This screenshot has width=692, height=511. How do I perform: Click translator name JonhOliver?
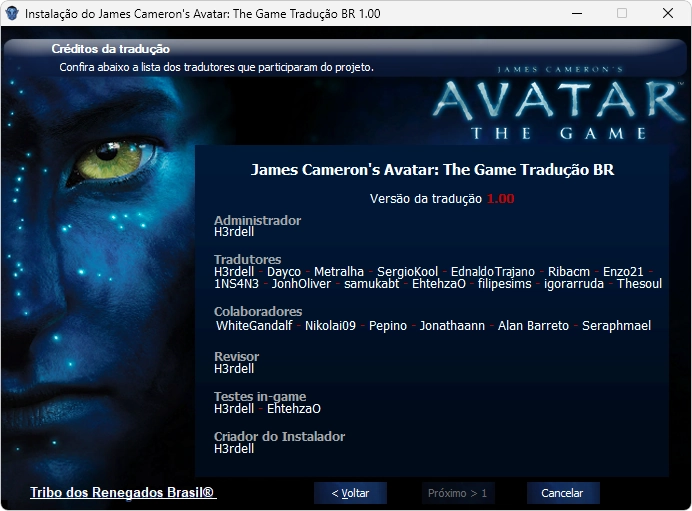point(301,284)
